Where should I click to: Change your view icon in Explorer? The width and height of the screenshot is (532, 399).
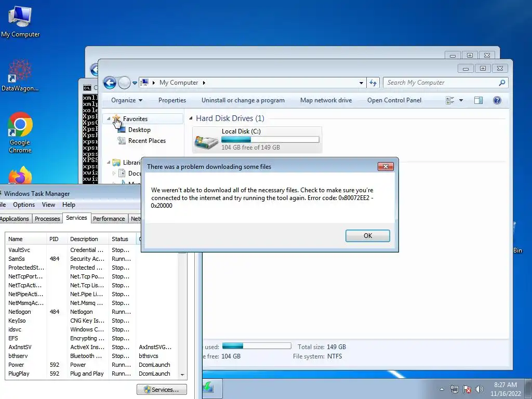click(x=450, y=100)
